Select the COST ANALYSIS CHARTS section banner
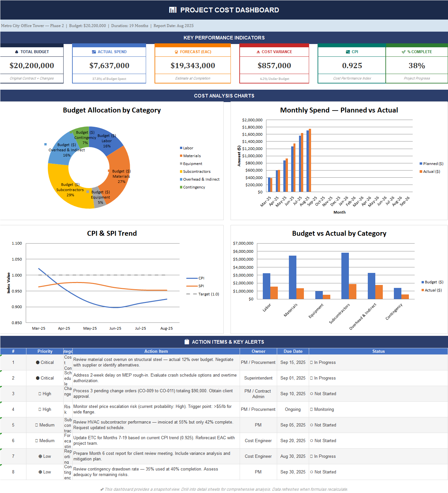The width and height of the screenshot is (448, 493). point(224,96)
